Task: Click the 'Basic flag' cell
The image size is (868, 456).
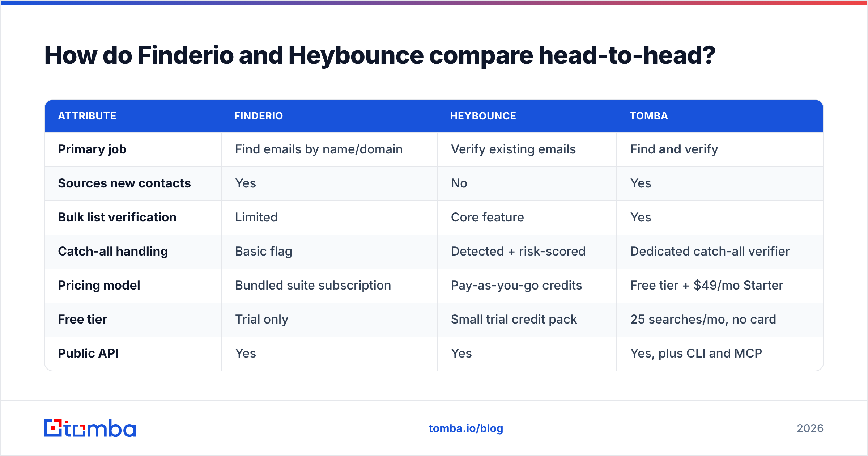Action: coord(263,251)
